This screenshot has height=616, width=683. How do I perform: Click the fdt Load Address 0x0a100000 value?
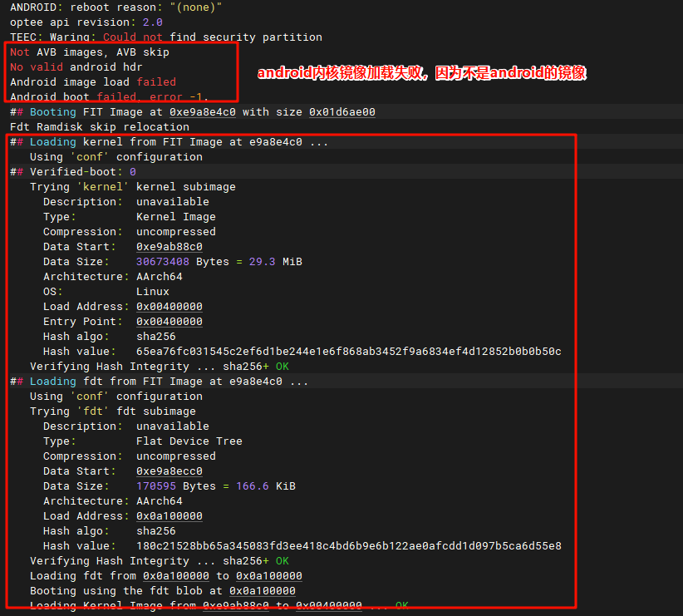[x=169, y=516]
